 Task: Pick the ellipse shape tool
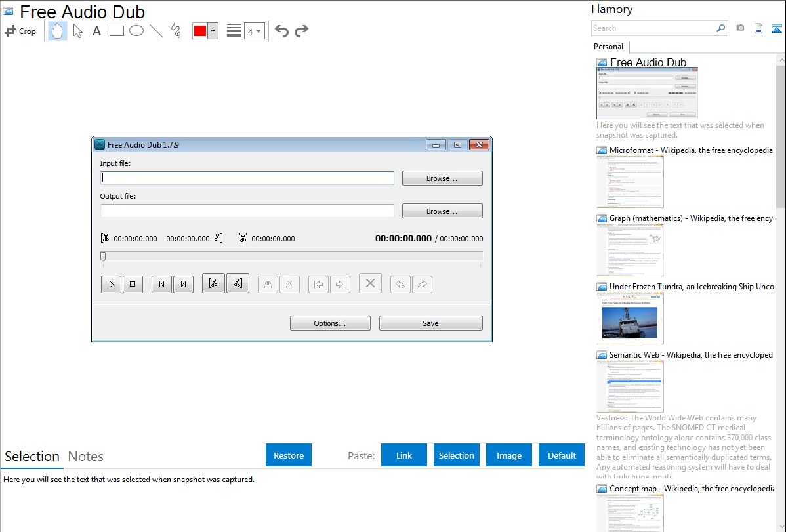(136, 31)
